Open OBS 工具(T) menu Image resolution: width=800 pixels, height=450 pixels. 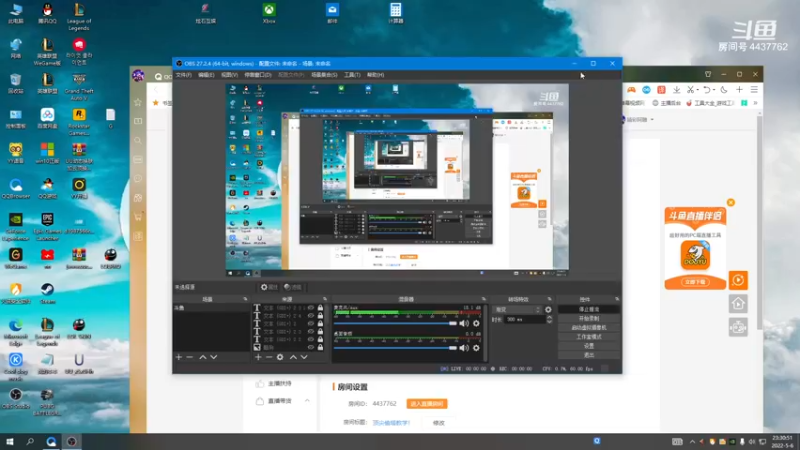[x=352, y=75]
